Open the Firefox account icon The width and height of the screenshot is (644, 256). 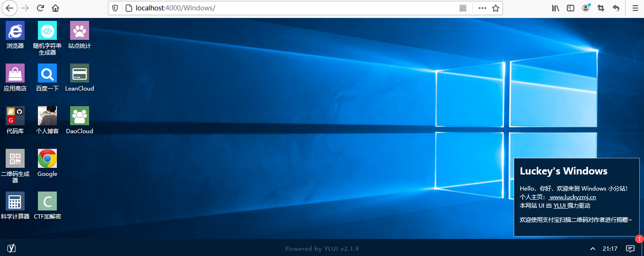pyautogui.click(x=586, y=8)
